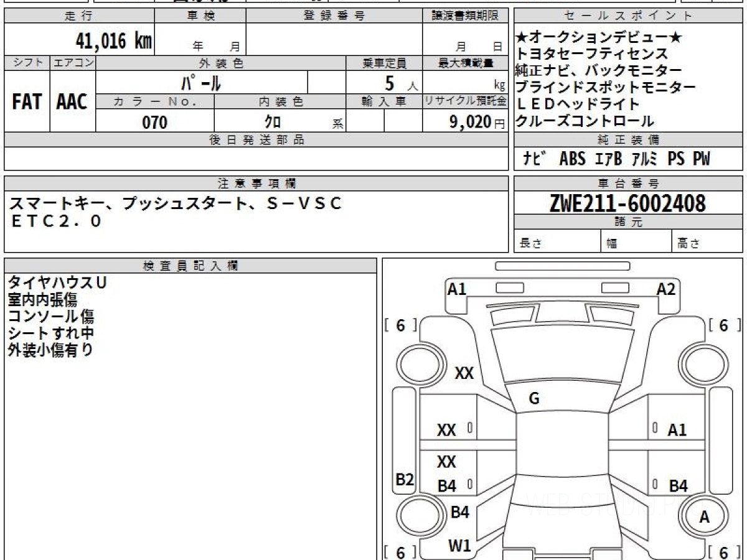Viewport: 747px width, 560px height.
Task: Select the 車台番号 header
Action: tap(629, 183)
